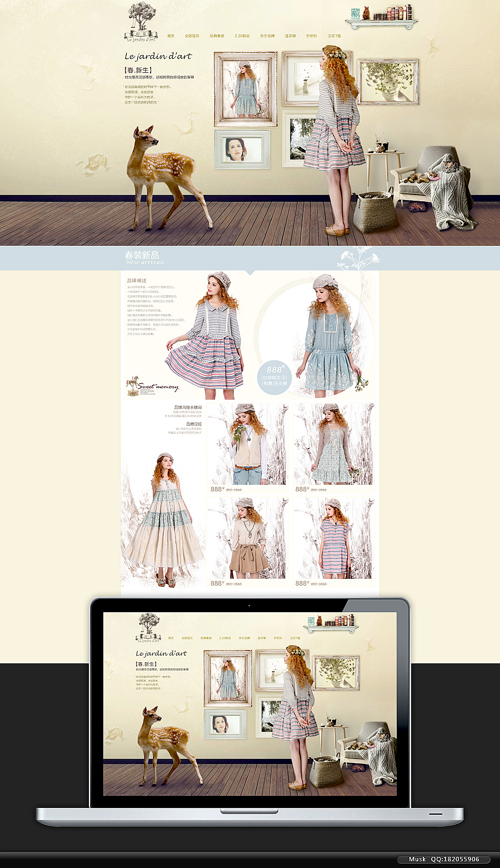
Task: Click the white dandelion icon on the blue section bar
Action: coord(359,258)
